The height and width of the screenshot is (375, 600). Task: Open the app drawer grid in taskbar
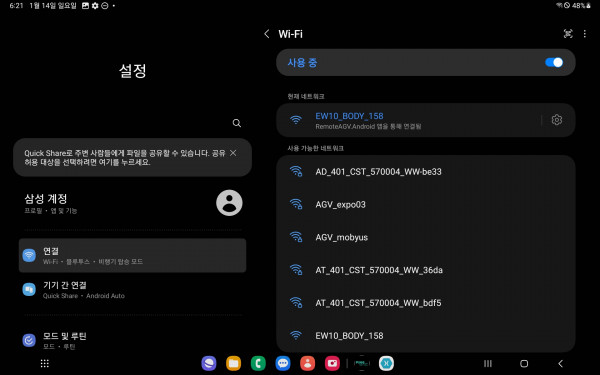[45, 364]
